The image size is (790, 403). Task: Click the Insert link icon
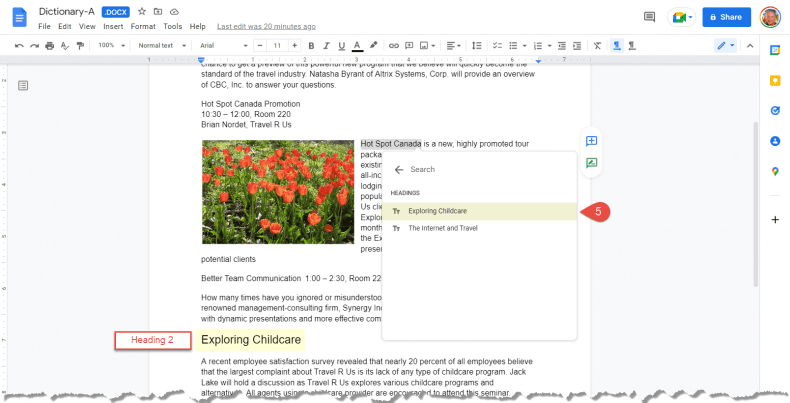[393, 45]
